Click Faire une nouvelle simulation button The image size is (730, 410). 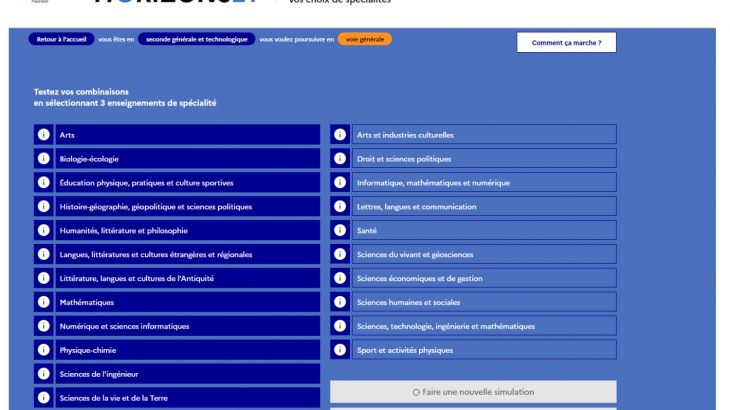pos(473,392)
